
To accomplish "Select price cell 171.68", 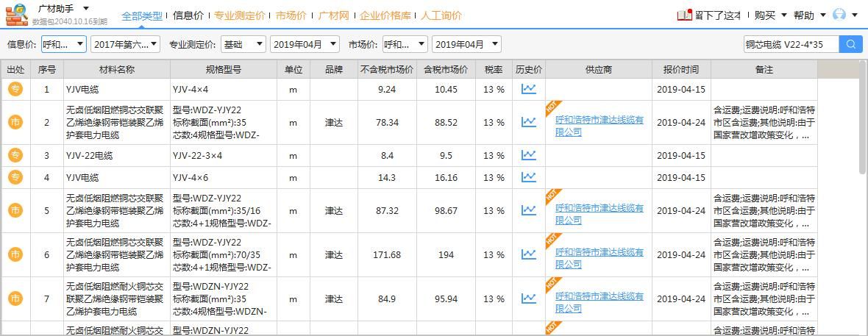I will coord(387,255).
